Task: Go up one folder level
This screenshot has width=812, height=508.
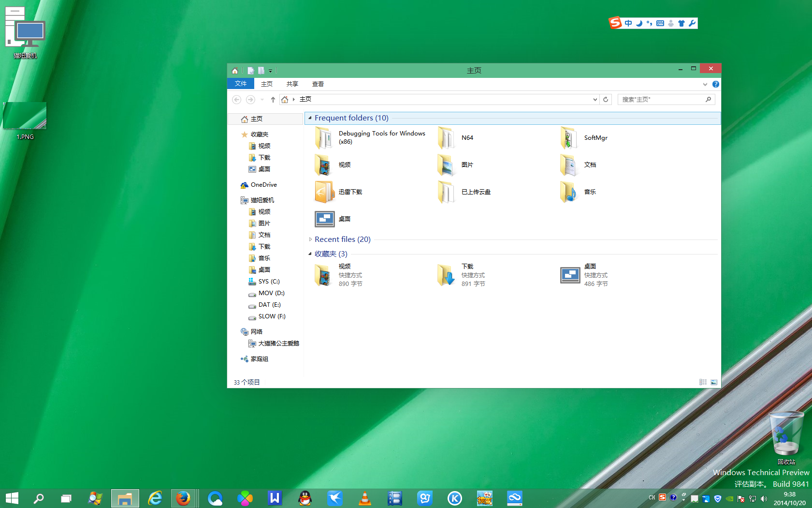Action: pos(273,99)
